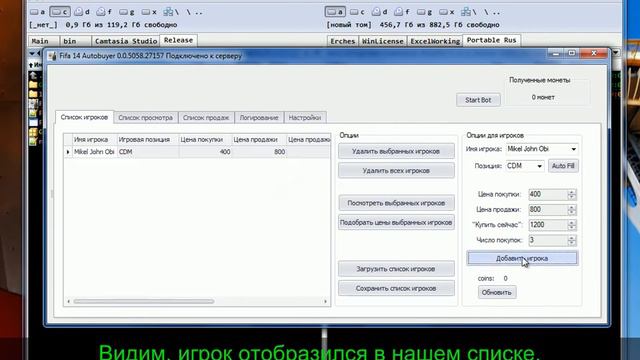Screen dimensions: 640x360
Task: Open the Имя игрока dropdown
Action: [x=573, y=149]
